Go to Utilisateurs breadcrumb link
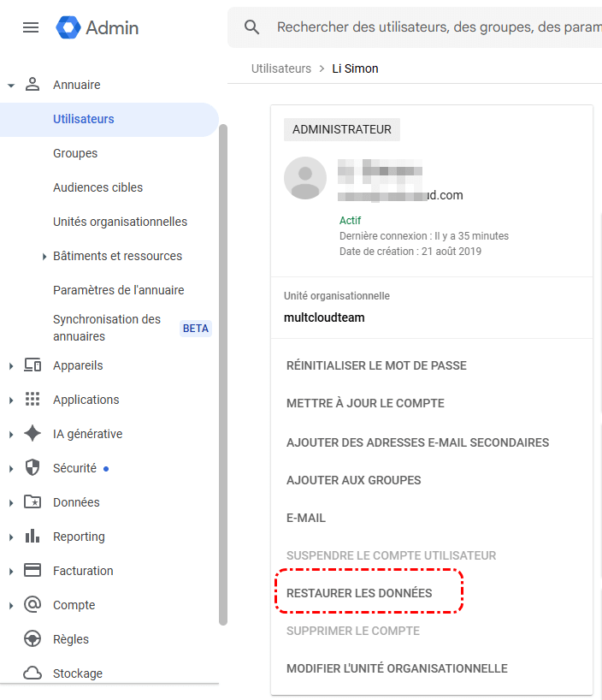This screenshot has height=700, width=602. 281,68
